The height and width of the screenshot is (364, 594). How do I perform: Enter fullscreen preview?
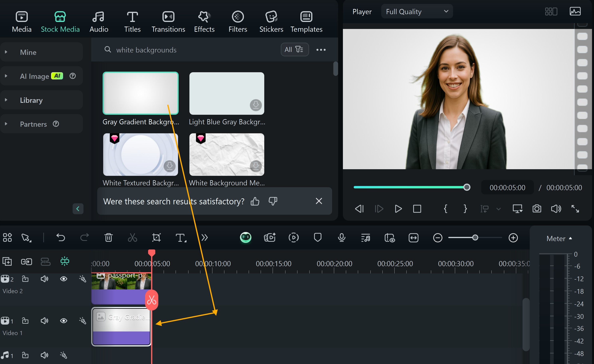[575, 209]
